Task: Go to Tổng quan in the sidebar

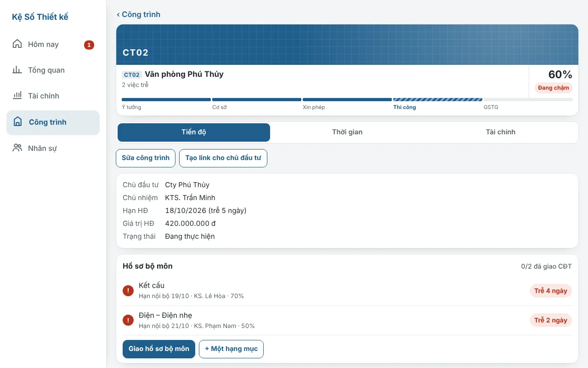Action: coord(53,70)
